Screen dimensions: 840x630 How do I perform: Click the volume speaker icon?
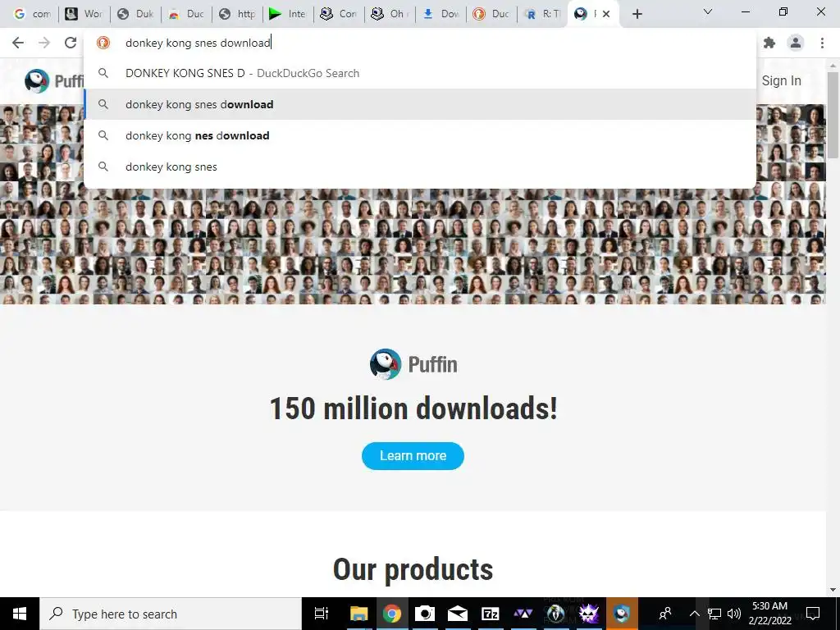pos(734,614)
